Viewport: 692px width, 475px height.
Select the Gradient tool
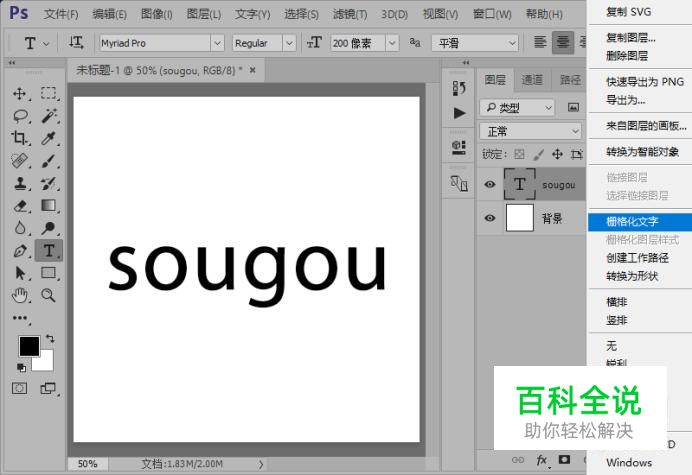coord(49,206)
